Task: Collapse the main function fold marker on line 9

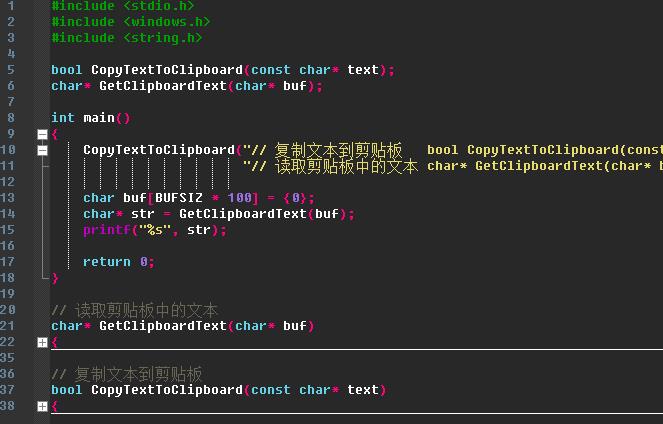Action: click(42, 134)
